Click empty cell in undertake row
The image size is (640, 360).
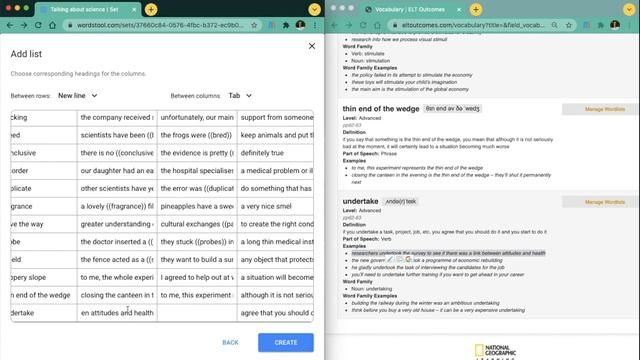point(197,313)
